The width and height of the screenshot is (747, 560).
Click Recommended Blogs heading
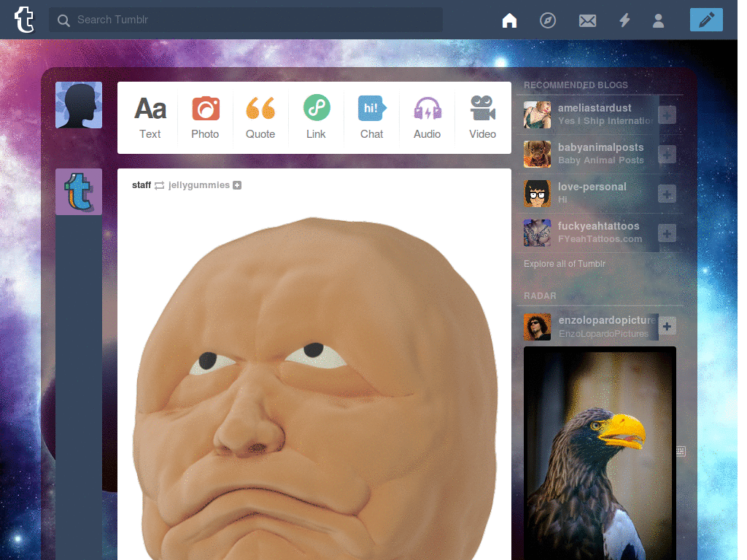pos(576,85)
